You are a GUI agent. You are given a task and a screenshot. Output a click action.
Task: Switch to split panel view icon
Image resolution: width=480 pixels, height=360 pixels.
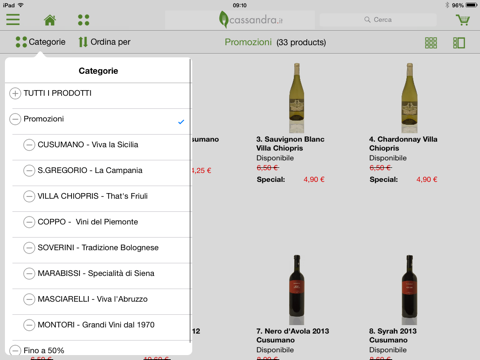click(x=459, y=43)
